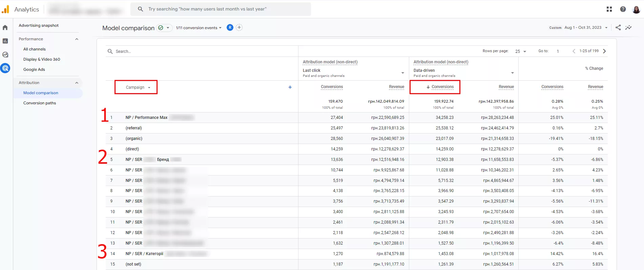The width and height of the screenshot is (644, 270).
Task: Open the Insights trend line icon
Action: [628, 27]
